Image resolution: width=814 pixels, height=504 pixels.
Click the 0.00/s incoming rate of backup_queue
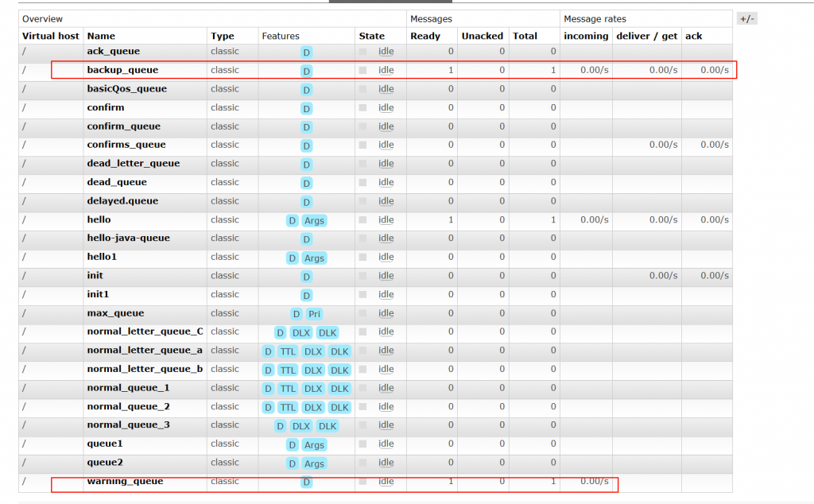pyautogui.click(x=595, y=70)
